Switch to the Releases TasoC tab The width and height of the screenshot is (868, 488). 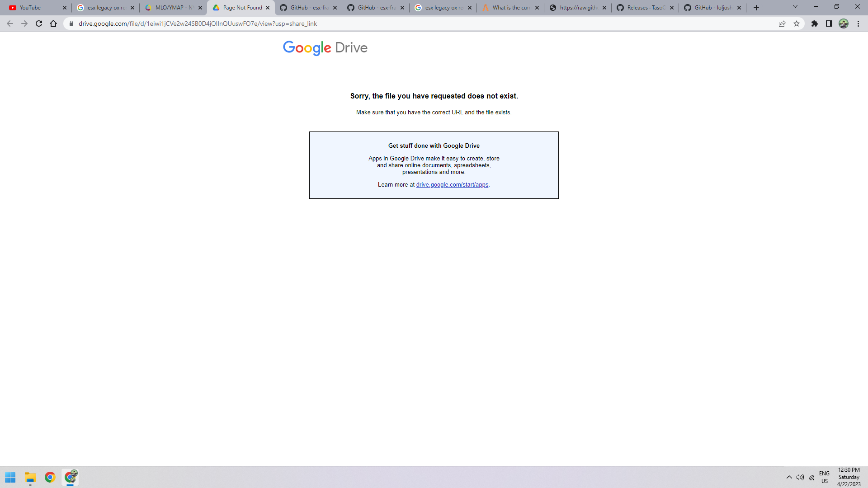(646, 8)
